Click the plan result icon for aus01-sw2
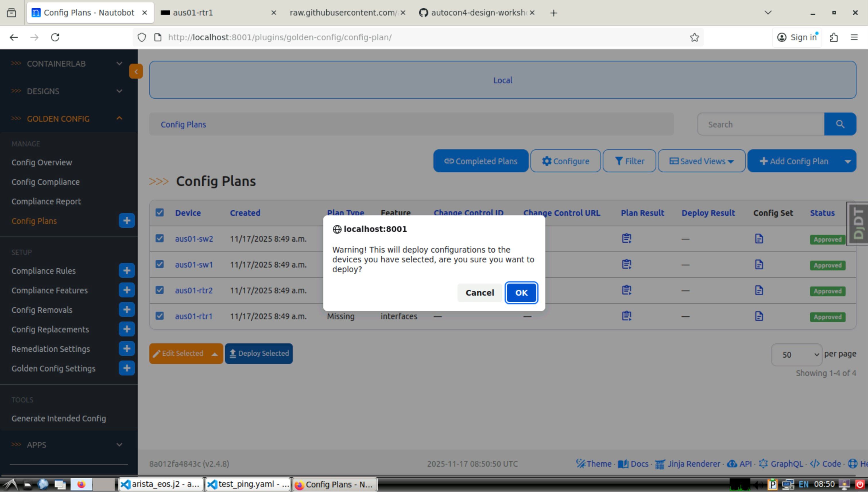The image size is (868, 492). [x=626, y=239]
